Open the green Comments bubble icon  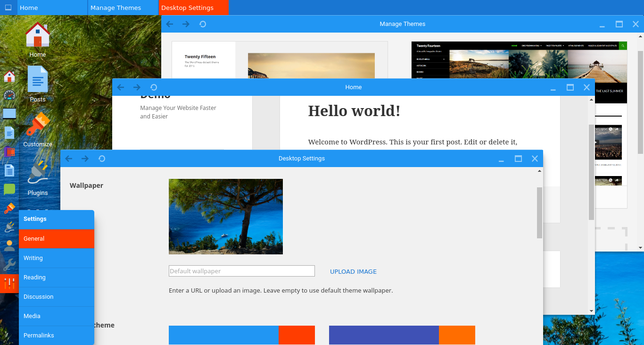[x=9, y=189]
